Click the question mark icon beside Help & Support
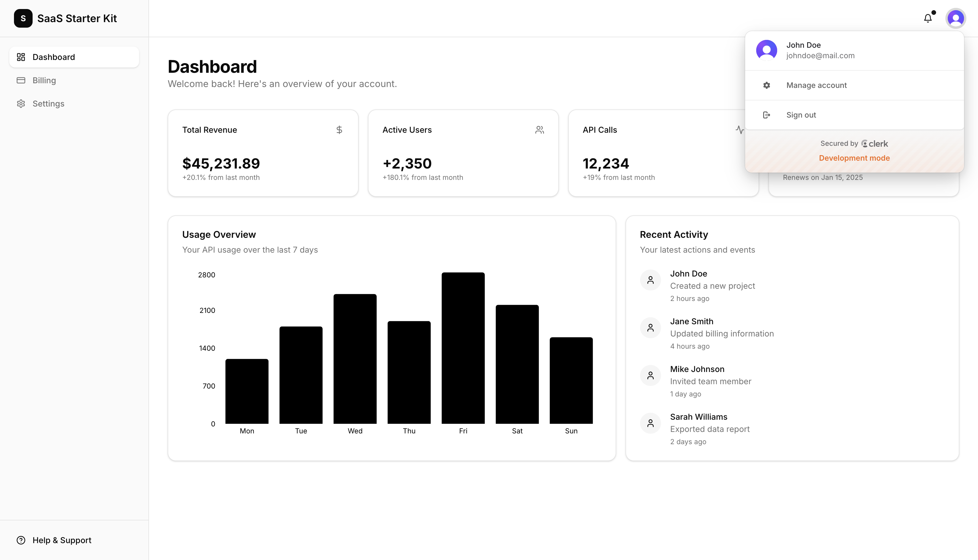 [21, 540]
